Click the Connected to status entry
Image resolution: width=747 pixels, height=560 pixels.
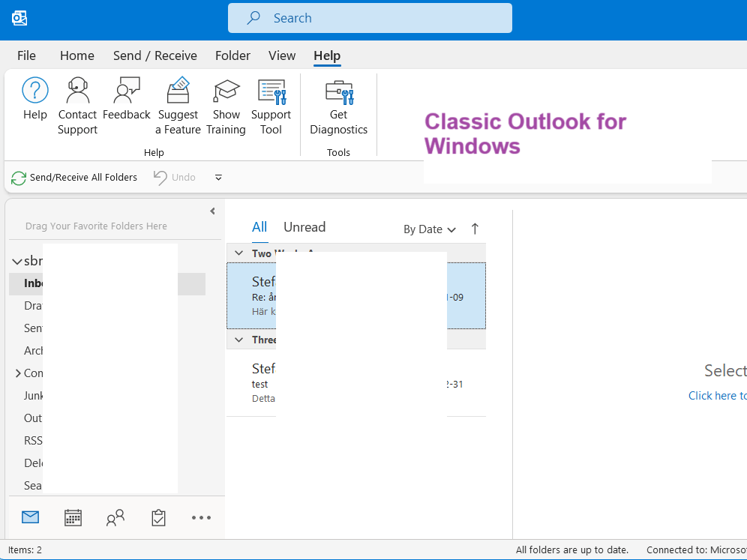pos(697,550)
